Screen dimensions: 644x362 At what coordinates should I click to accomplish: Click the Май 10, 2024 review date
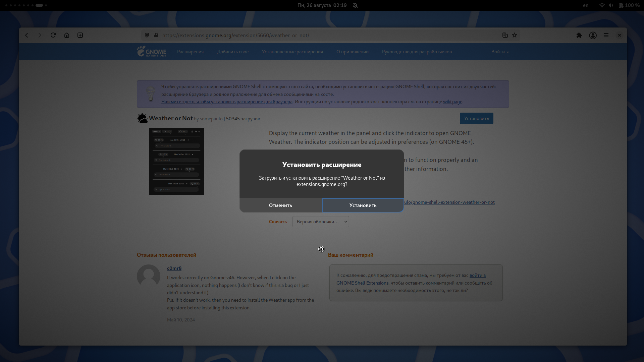[x=181, y=320]
